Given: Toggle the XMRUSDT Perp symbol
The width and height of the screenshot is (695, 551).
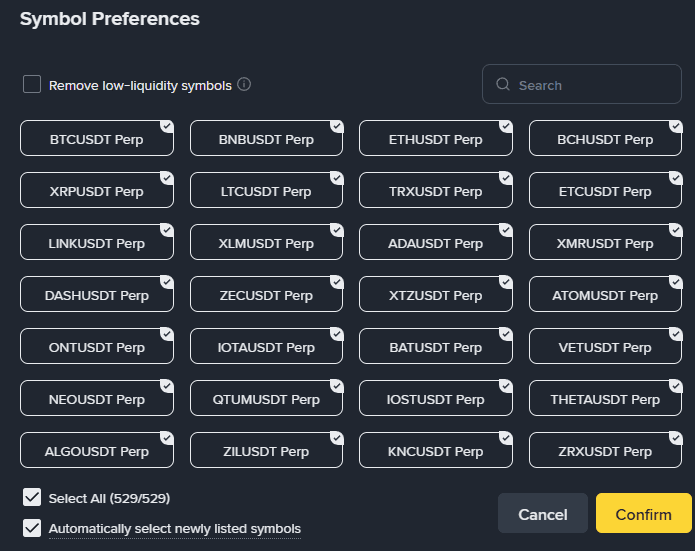Looking at the screenshot, I should click(605, 244).
